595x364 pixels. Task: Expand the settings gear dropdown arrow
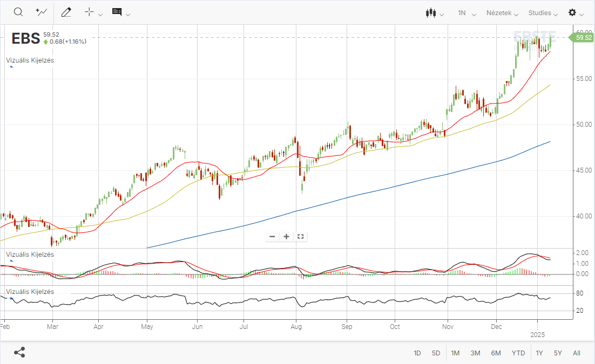(x=582, y=15)
